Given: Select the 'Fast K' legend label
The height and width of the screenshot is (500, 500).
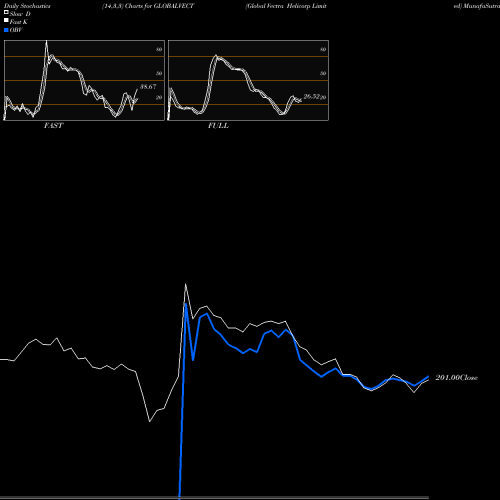Looking at the screenshot, I should [18, 22].
